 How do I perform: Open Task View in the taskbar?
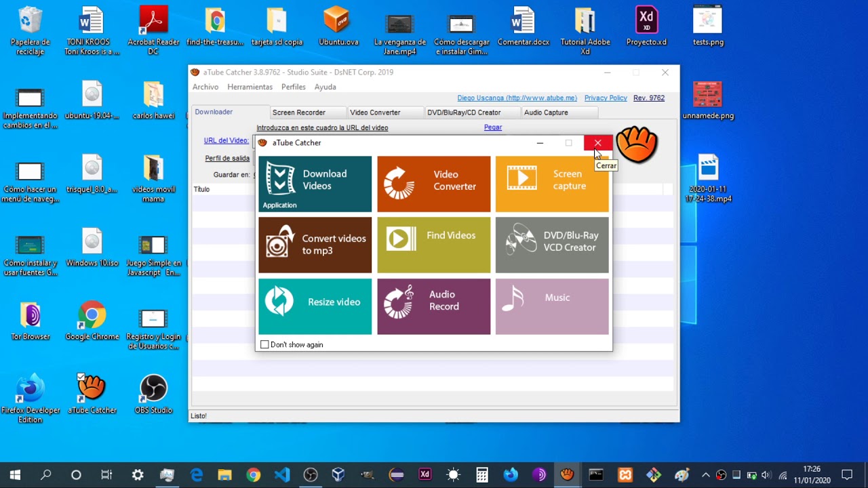coord(106,475)
